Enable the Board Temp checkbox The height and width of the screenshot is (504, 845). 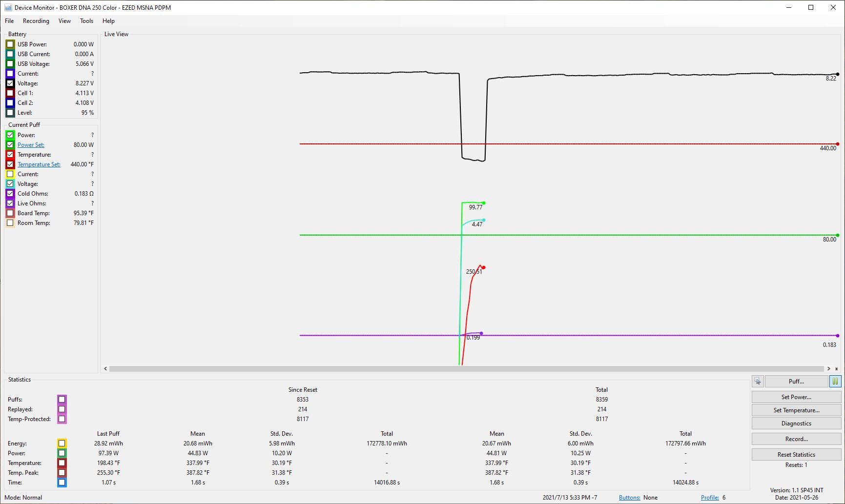10,213
